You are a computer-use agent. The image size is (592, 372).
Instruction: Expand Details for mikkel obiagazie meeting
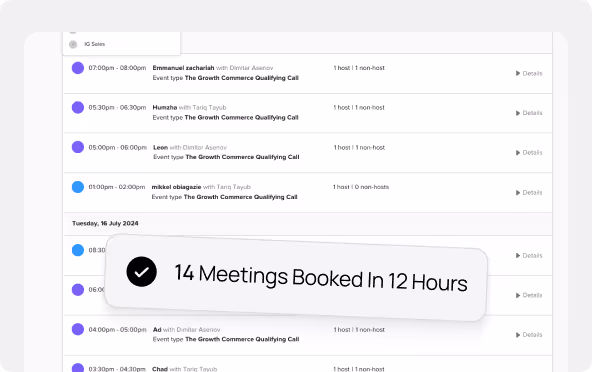pyautogui.click(x=529, y=193)
